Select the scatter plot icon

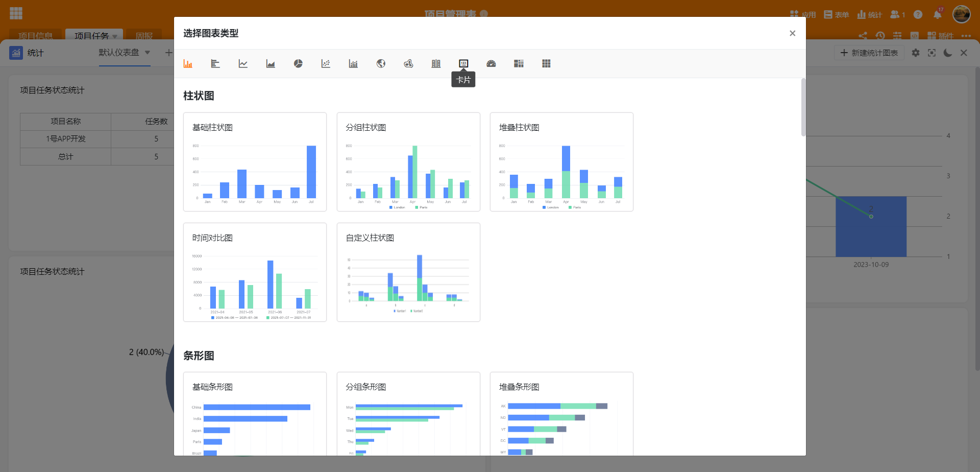[326, 64]
